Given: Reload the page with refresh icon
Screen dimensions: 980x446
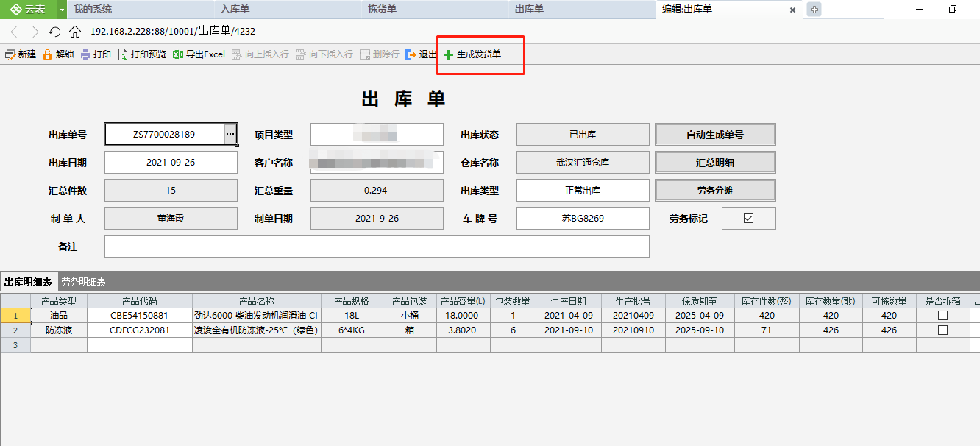Looking at the screenshot, I should (x=54, y=32).
